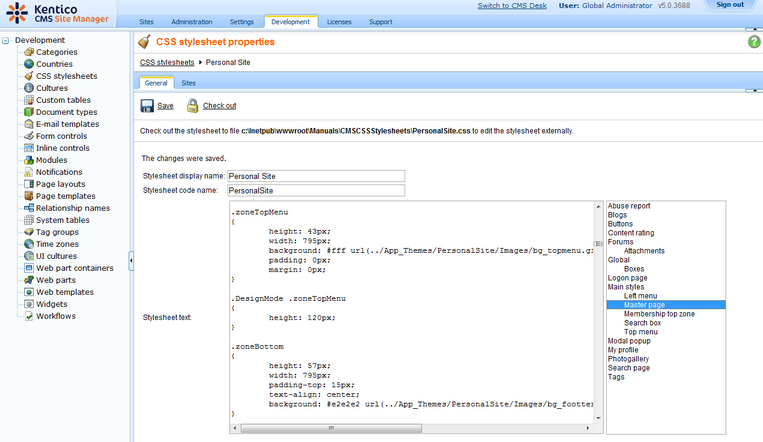763x442 pixels.
Task: Click the Tag groups icon
Action: click(x=29, y=232)
